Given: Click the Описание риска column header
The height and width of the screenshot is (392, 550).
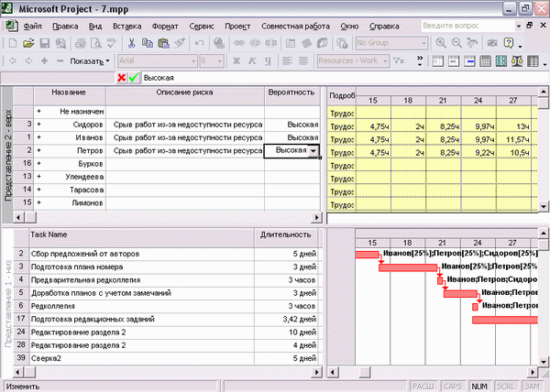Looking at the screenshot, I should [185, 95].
